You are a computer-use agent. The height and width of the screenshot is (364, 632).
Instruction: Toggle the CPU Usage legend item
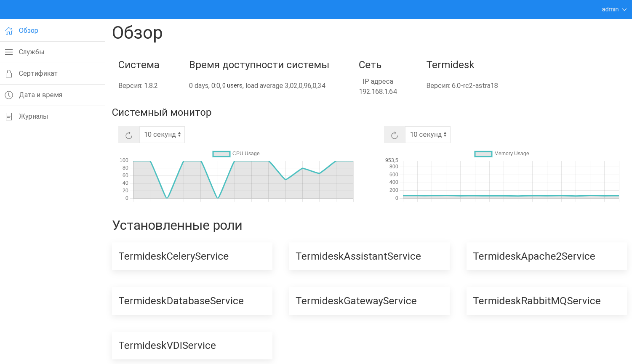pos(236,154)
